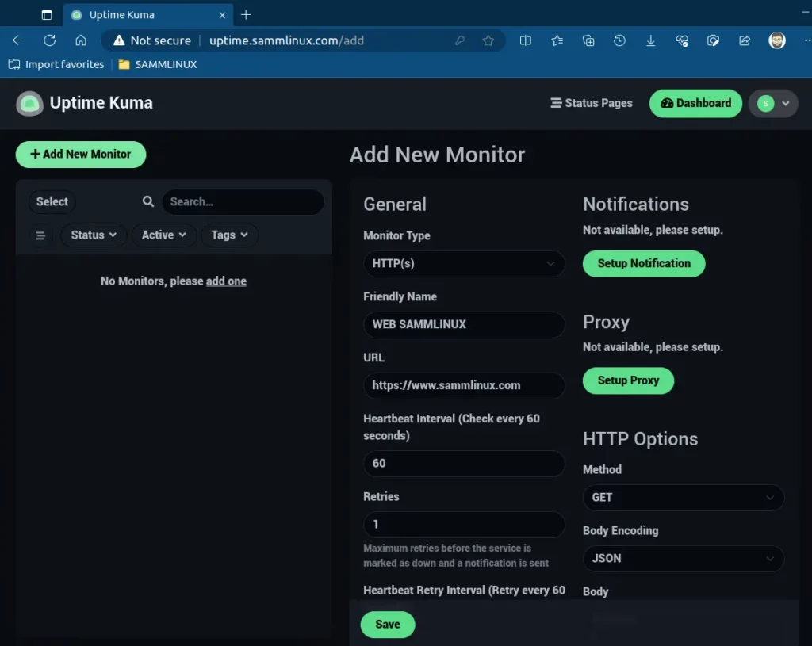The width and height of the screenshot is (812, 646).
Task: Expand the Tags filter dropdown
Action: [229, 235]
